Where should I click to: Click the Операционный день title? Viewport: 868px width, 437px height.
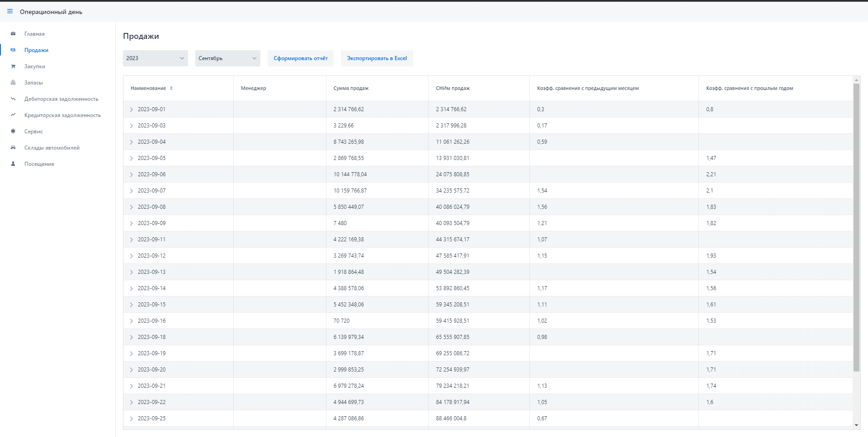[x=51, y=12]
